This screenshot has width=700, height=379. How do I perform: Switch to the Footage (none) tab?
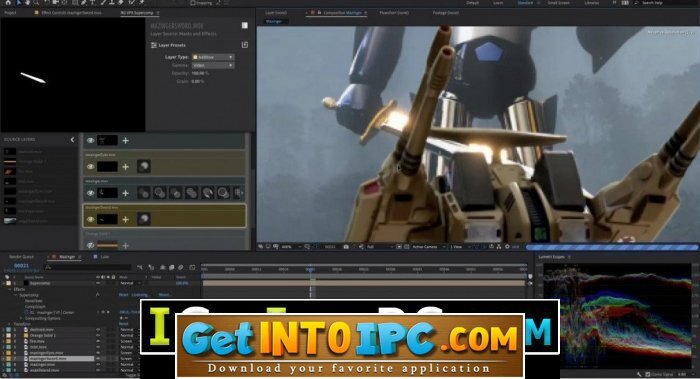446,13
